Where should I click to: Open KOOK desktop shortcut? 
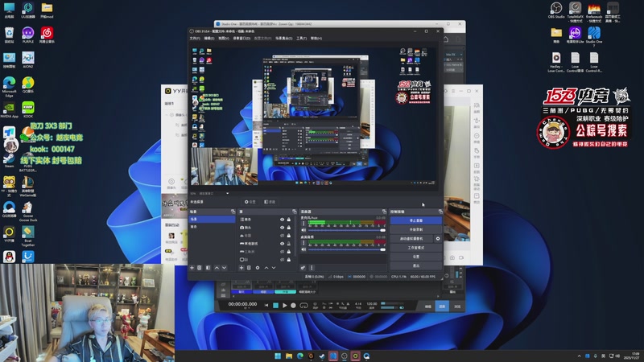click(x=28, y=109)
